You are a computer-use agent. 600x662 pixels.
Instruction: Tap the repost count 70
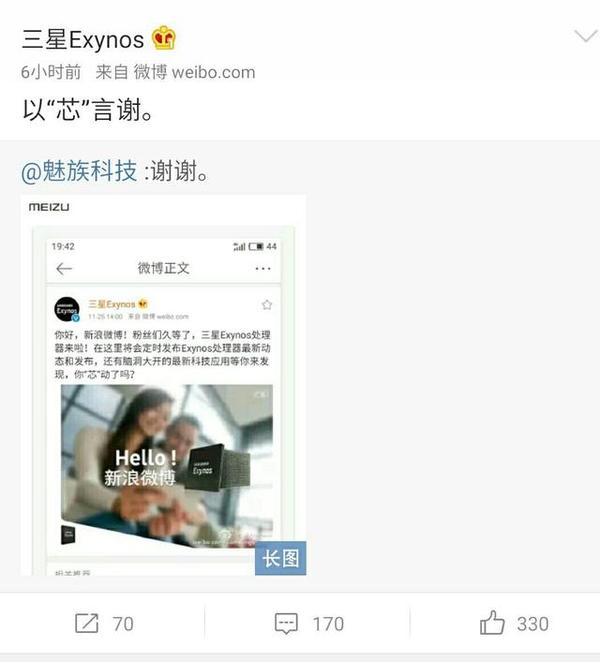coord(123,624)
